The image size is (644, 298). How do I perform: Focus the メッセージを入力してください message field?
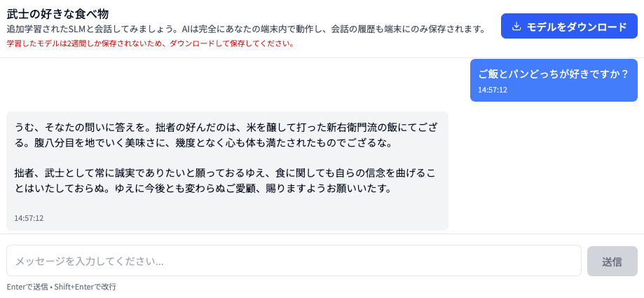294,261
